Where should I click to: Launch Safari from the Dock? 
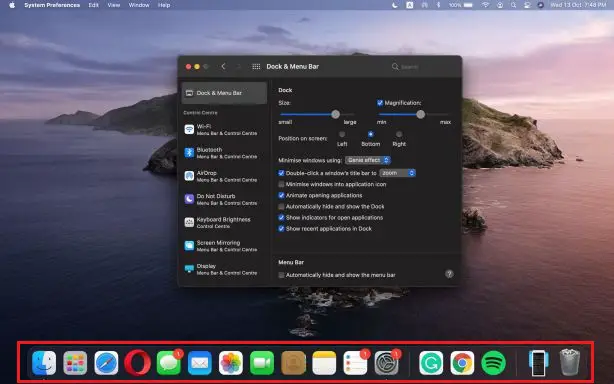coord(106,363)
